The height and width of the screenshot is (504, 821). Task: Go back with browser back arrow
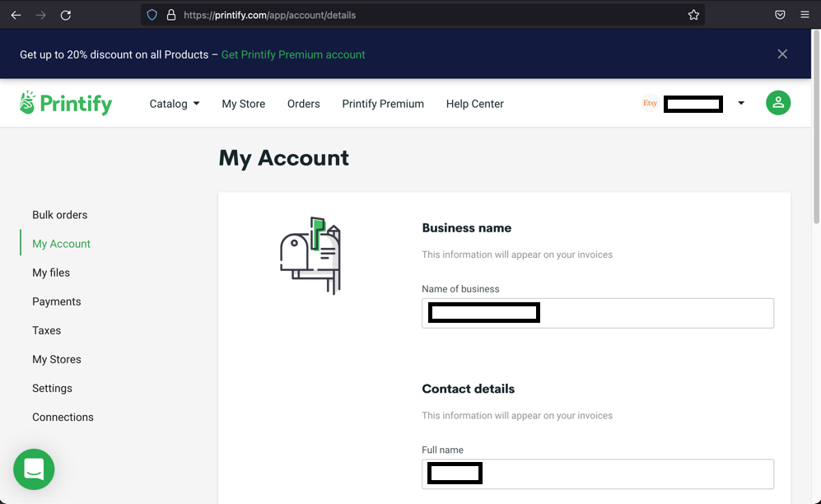coord(16,15)
